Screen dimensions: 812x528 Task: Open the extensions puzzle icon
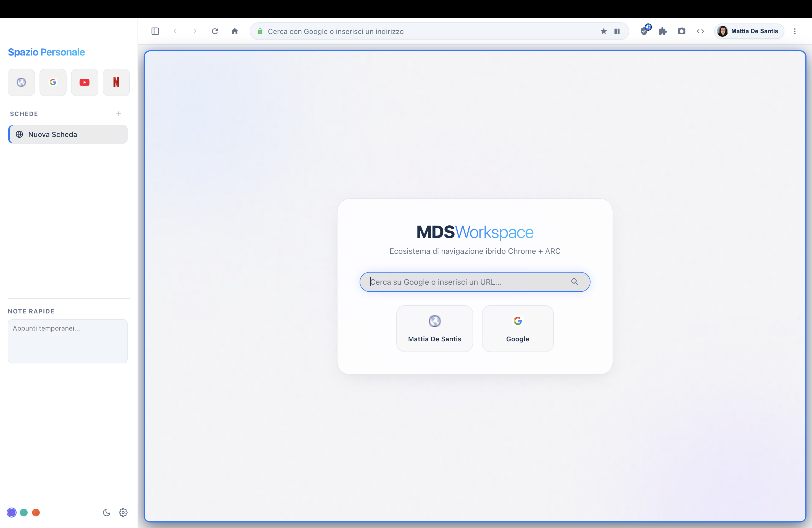click(x=663, y=31)
